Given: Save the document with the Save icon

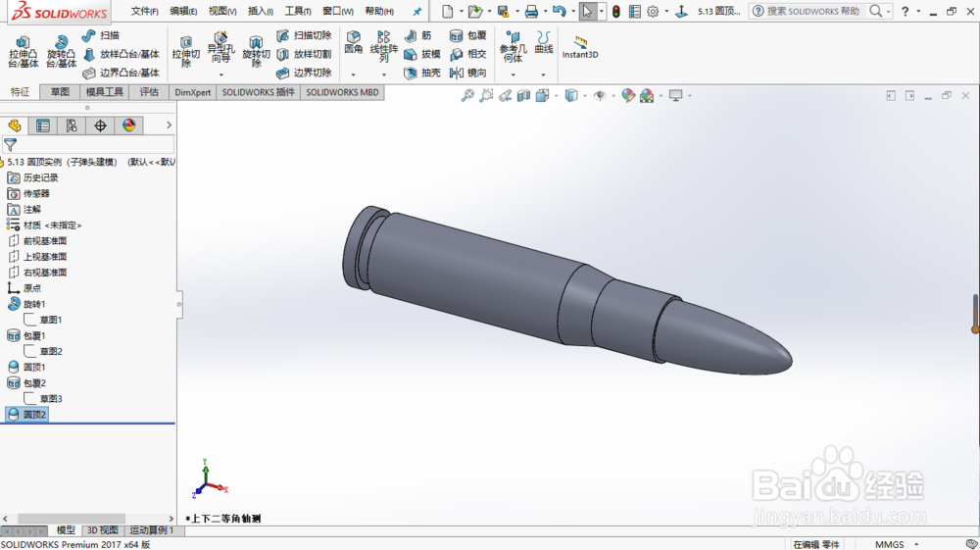Looking at the screenshot, I should coord(503,11).
